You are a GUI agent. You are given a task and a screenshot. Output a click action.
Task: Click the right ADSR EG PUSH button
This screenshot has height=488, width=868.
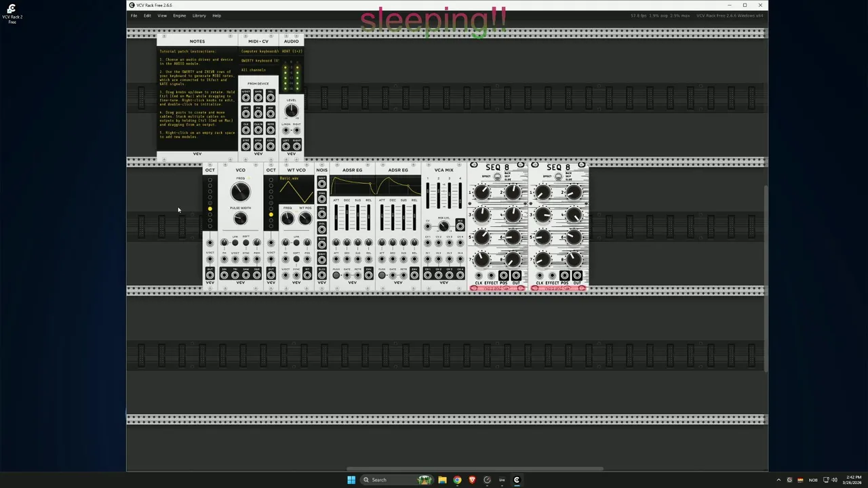pyautogui.click(x=382, y=275)
